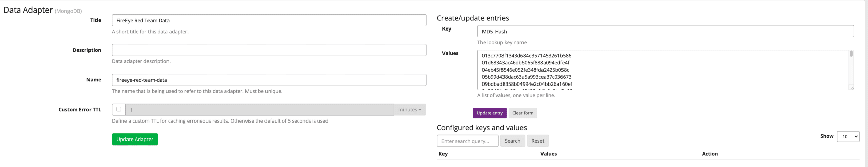Focus the Title field containing FireEye Red Team Data
This screenshot has height=167, width=868.
(x=269, y=20)
